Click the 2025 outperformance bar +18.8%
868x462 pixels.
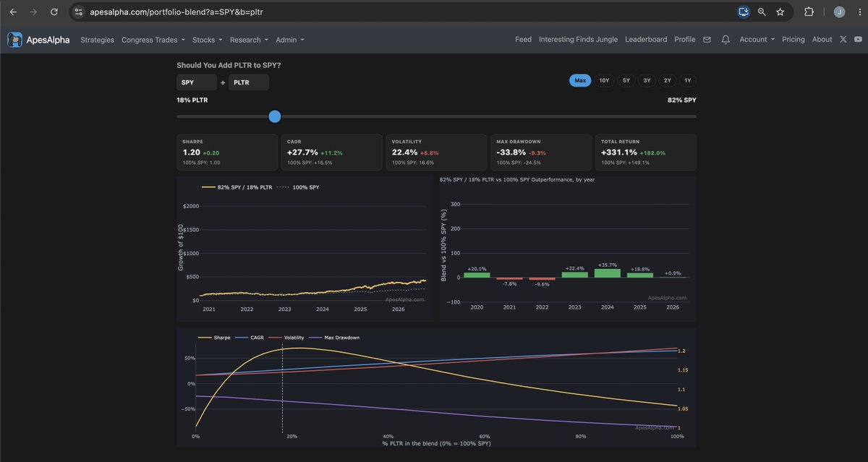639,275
